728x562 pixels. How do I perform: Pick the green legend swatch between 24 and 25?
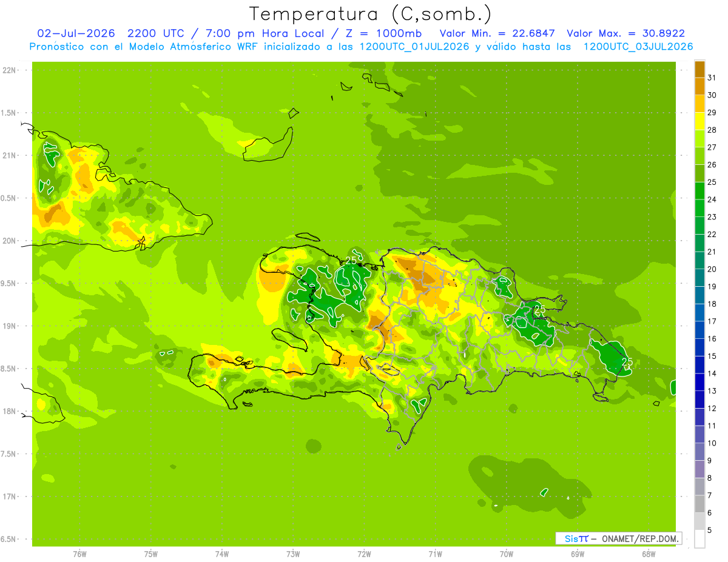699,191
